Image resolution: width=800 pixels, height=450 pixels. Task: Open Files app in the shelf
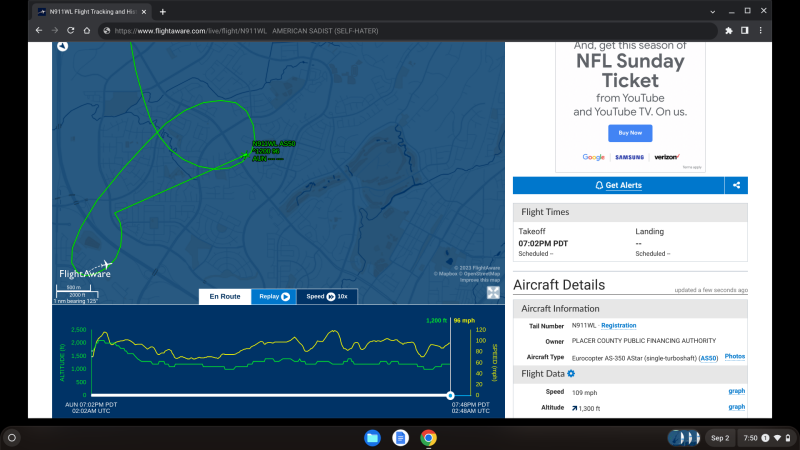(x=372, y=438)
